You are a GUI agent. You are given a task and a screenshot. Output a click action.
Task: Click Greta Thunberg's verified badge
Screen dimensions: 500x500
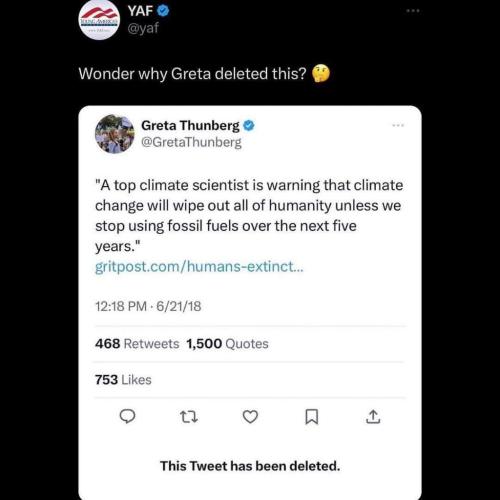(249, 126)
